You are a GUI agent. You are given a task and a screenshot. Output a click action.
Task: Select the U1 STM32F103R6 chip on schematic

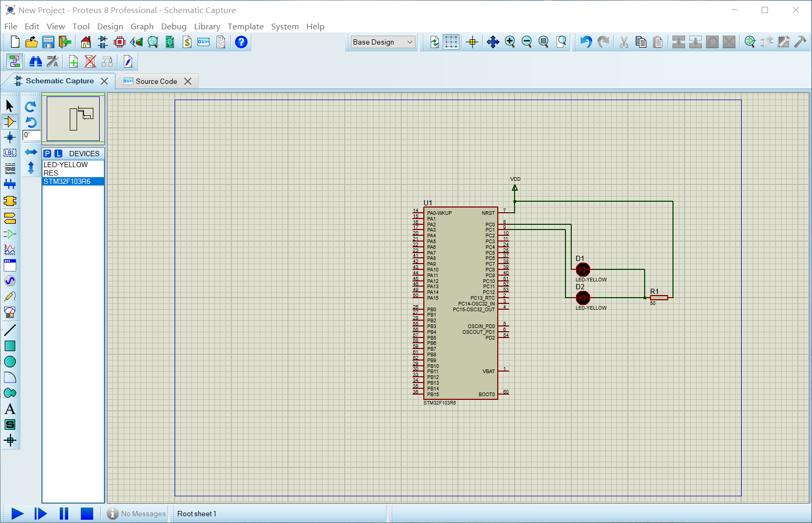point(461,303)
